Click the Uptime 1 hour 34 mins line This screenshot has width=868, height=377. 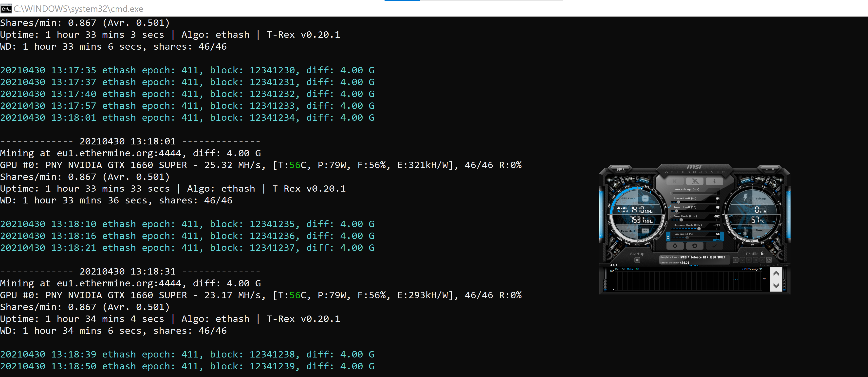170,319
